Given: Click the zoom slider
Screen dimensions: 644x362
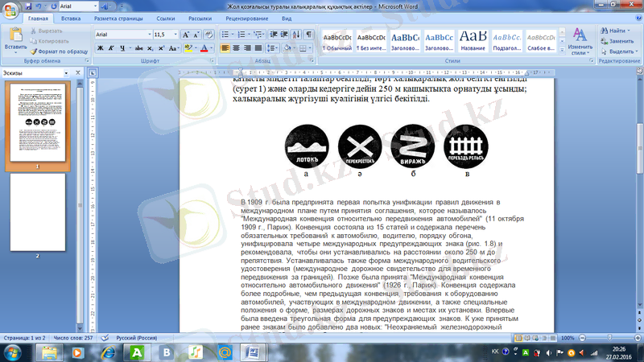Looking at the screenshot, I should click(609, 338).
